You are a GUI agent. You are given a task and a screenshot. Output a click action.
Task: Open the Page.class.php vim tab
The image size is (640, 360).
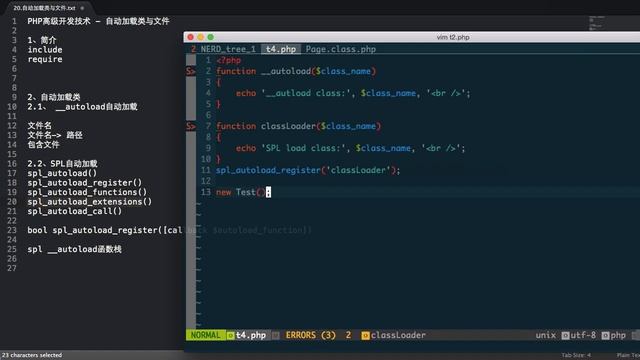coord(341,49)
